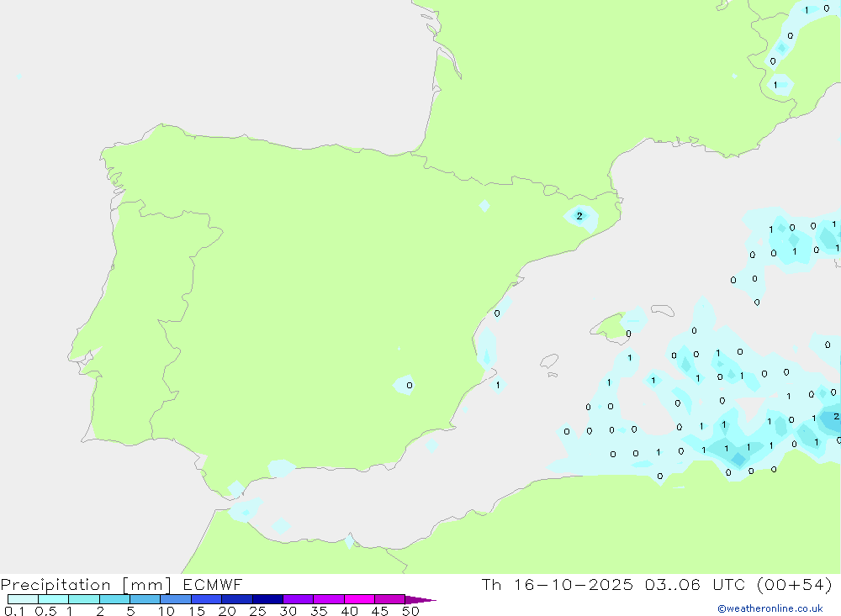841x616 pixels.
Task: Click the 45 to 50 mm magenta swatch
Action: click(x=389, y=599)
